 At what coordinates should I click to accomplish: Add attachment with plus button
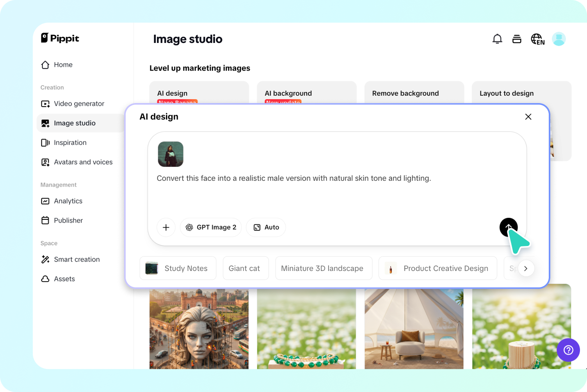(x=166, y=228)
